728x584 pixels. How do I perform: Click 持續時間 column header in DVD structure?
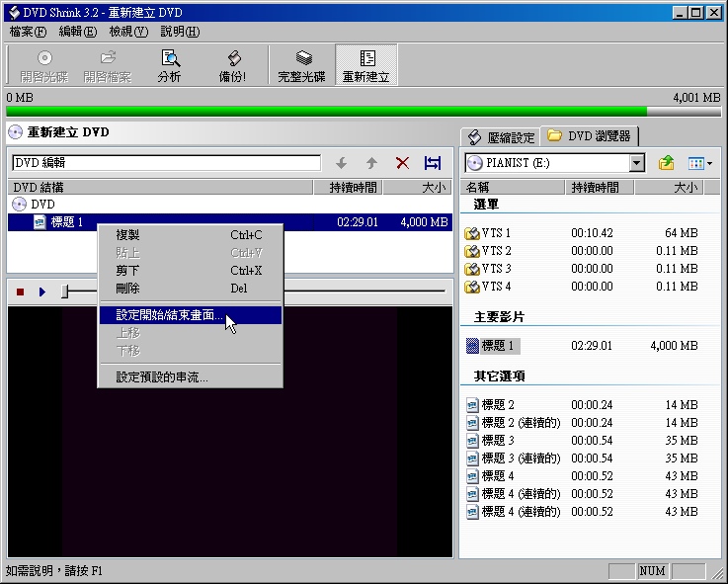pos(348,187)
